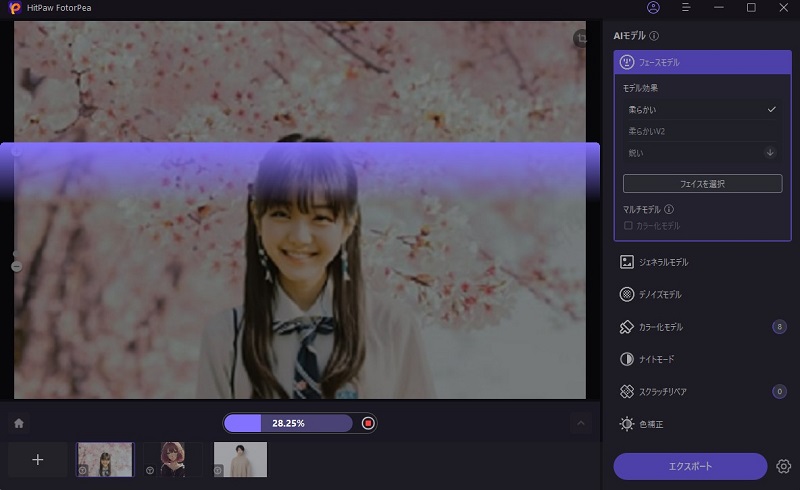Viewport: 800px width, 490px height.
Task: Select ジェネラルモデル in the model list
Action: 703,262
